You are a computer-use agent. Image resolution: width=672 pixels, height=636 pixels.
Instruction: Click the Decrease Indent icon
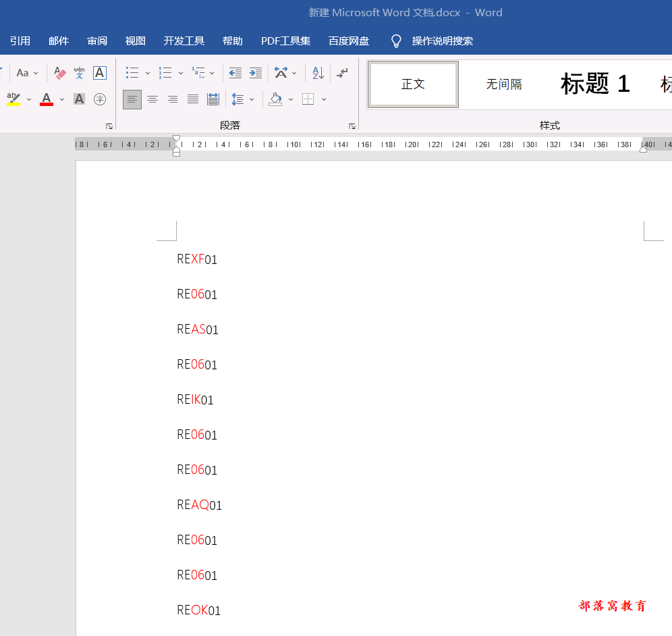pos(235,73)
